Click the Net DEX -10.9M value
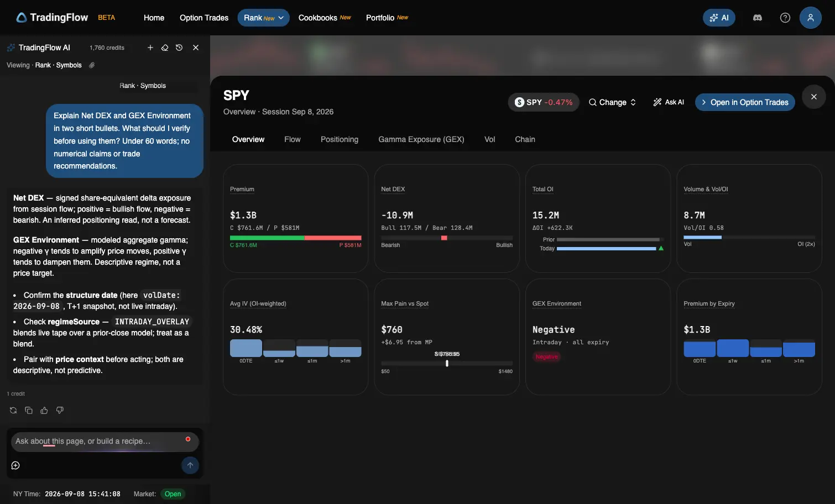The image size is (835, 504). pyautogui.click(x=397, y=215)
